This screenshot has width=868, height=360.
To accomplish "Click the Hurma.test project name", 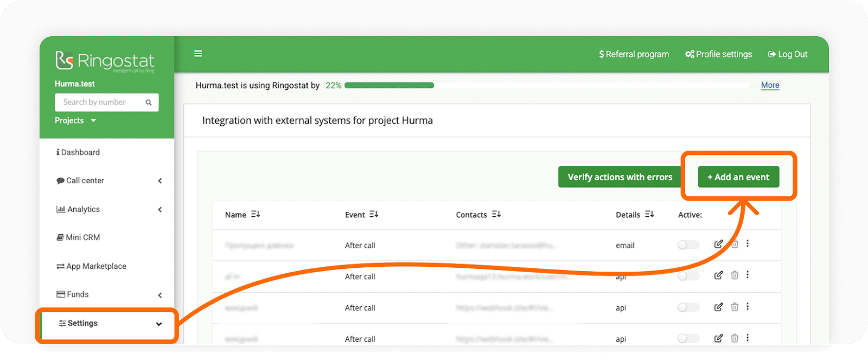I will (x=75, y=84).
